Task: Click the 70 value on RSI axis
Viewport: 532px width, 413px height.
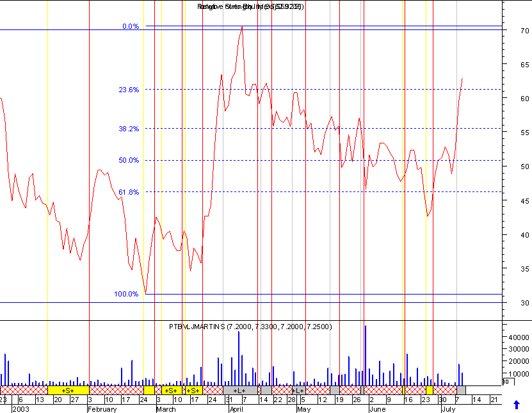Action: 524,31
